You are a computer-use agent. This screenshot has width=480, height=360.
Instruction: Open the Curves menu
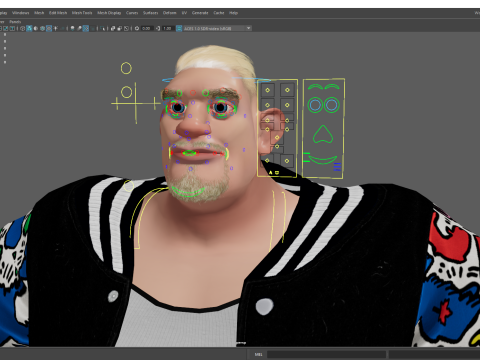(132, 13)
